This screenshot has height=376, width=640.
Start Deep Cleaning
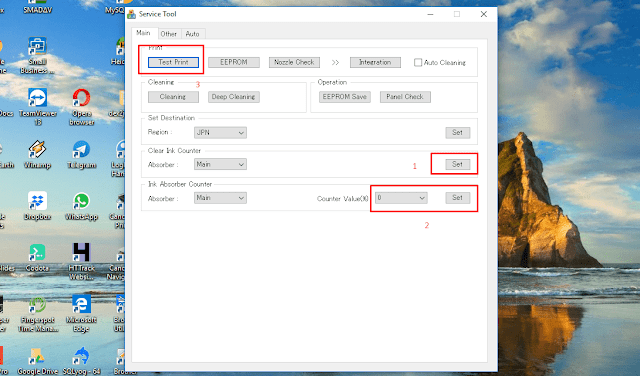234,97
